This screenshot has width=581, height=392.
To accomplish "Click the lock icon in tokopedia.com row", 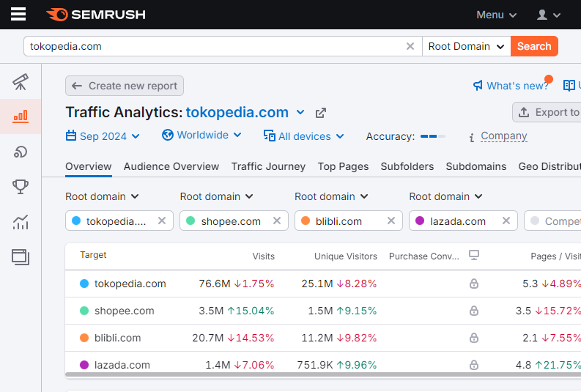I will [x=474, y=284].
